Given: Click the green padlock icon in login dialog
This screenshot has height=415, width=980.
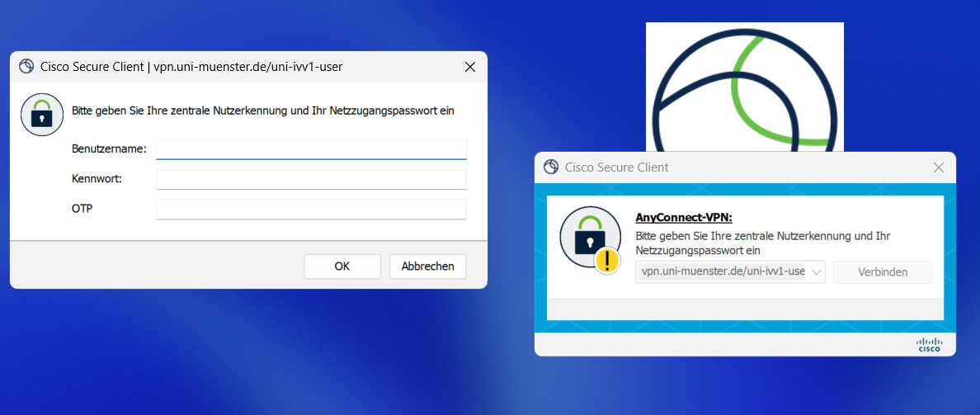Looking at the screenshot, I should coord(42,115).
